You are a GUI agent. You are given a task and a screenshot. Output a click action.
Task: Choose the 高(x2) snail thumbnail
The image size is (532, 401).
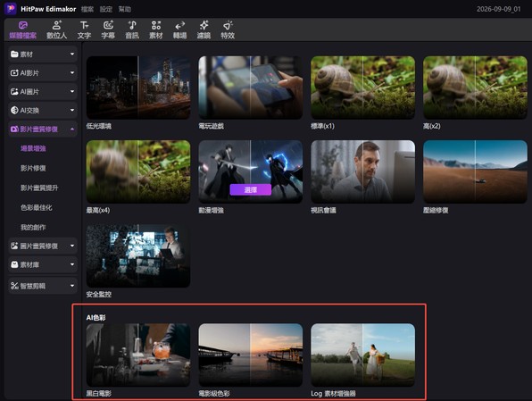click(x=475, y=88)
